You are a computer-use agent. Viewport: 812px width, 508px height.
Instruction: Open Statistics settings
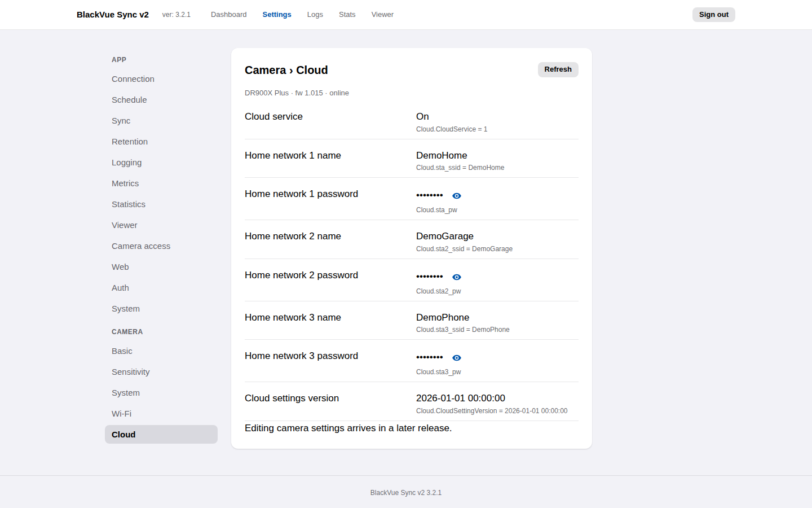pyautogui.click(x=161, y=204)
